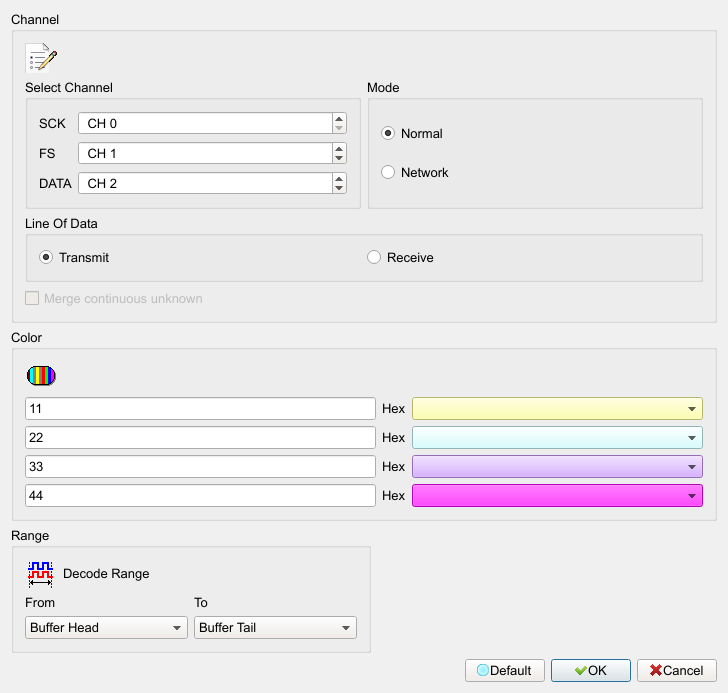Click the green checkmark icon on OK
The height and width of the screenshot is (693, 728).
tap(580, 670)
